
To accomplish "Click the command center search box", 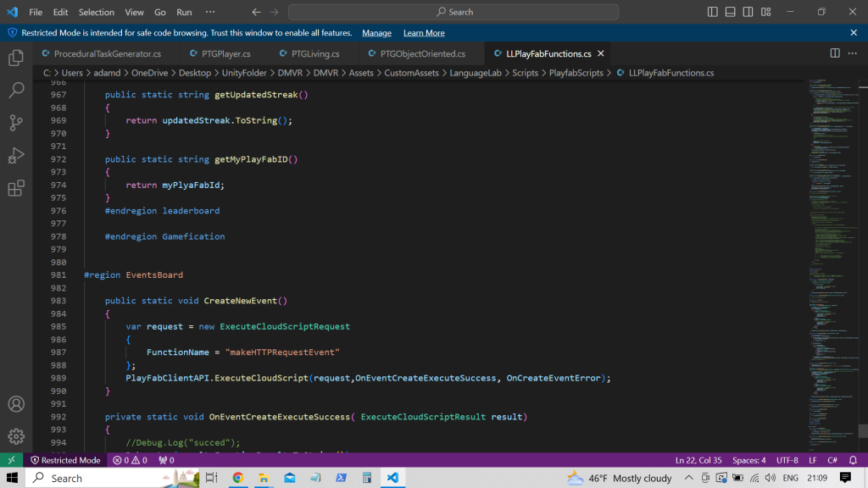I will click(453, 12).
